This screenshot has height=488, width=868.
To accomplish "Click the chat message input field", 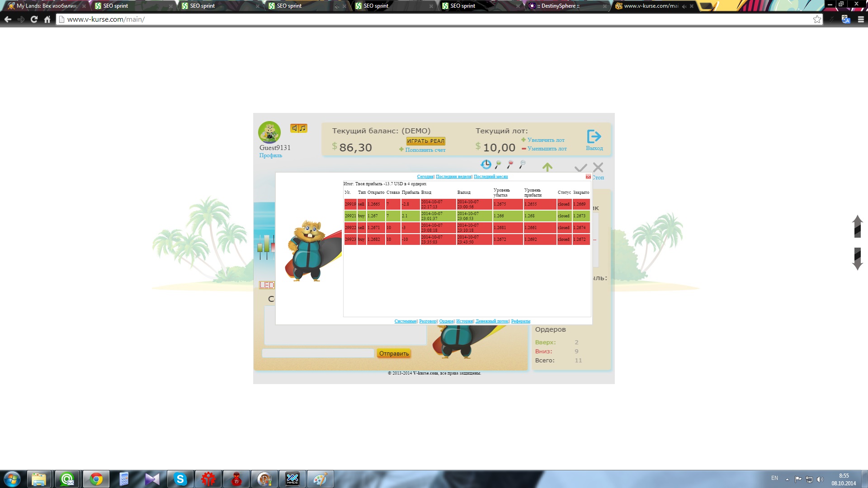I will (318, 353).
